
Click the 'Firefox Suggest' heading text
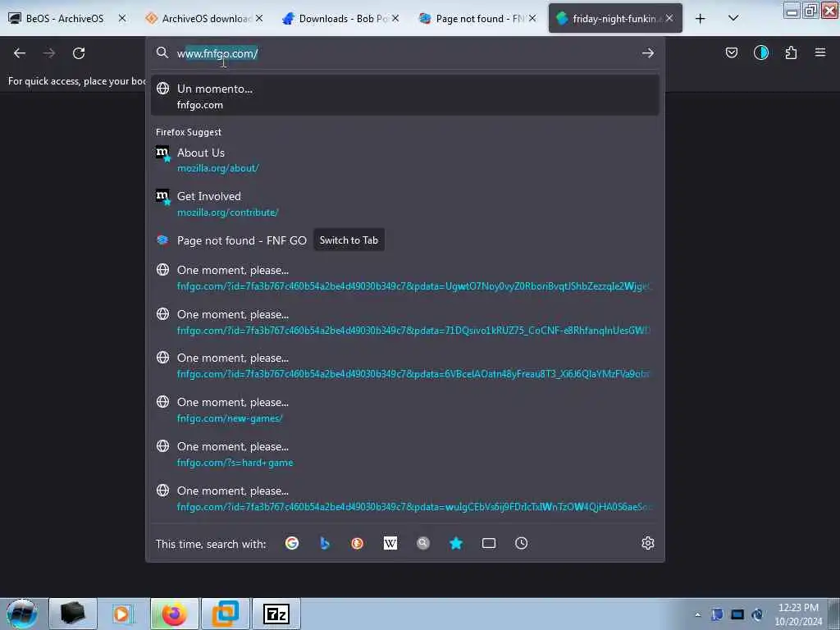tap(189, 132)
